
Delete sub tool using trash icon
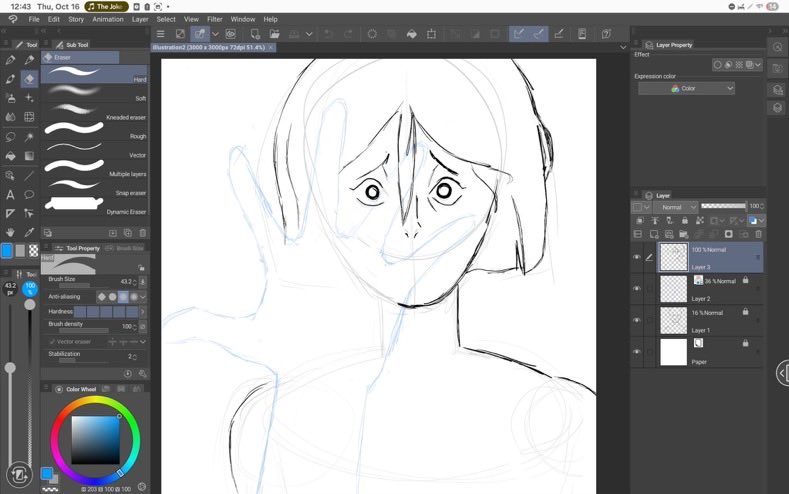tap(142, 233)
